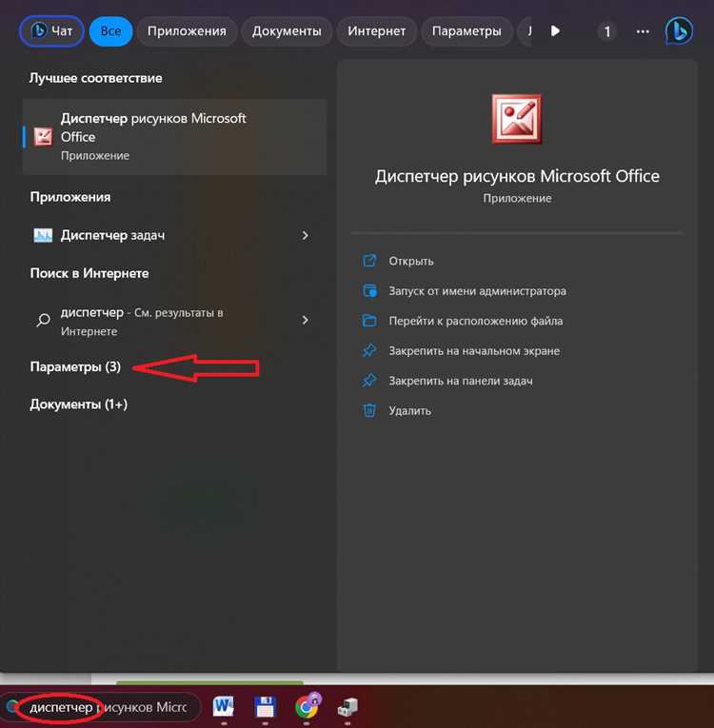
Task: Click the computer devices icon in taskbar
Action: [347, 707]
